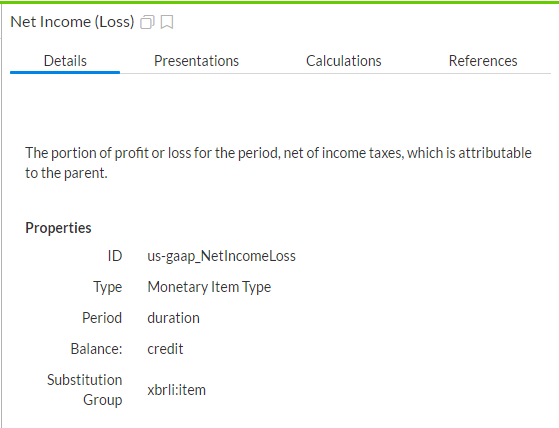The width and height of the screenshot is (559, 428).
Task: Open the Calculations tab
Action: [344, 61]
